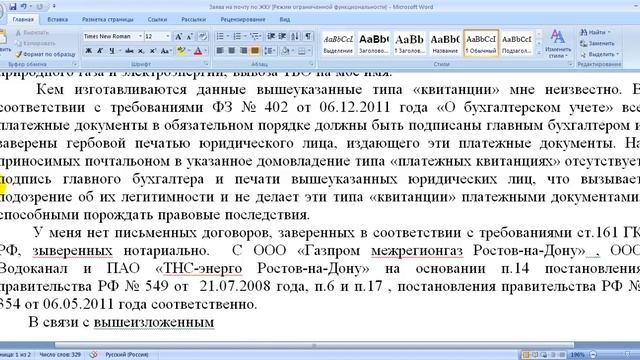This screenshot has height=360, width=640.
Task: Change language Русский (Россия)
Action: coord(127,355)
